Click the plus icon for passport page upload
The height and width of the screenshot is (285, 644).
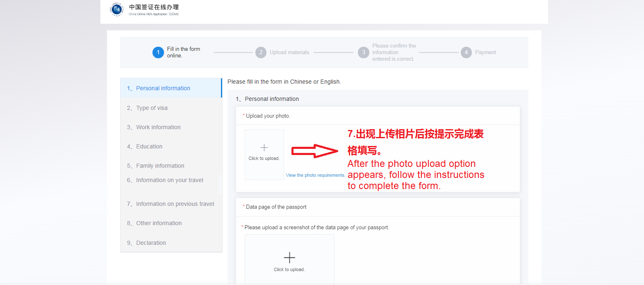[289, 258]
